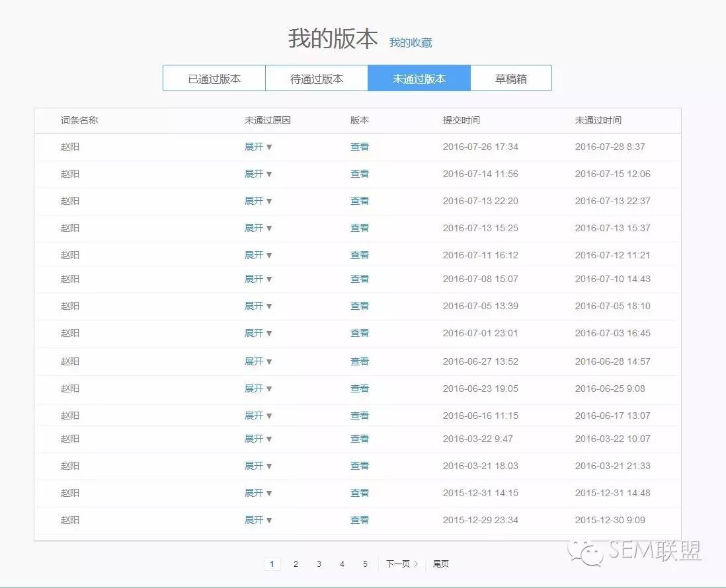Expand reason for 2016-07-05 13:39 submission
The width and height of the screenshot is (726, 588).
(x=258, y=306)
